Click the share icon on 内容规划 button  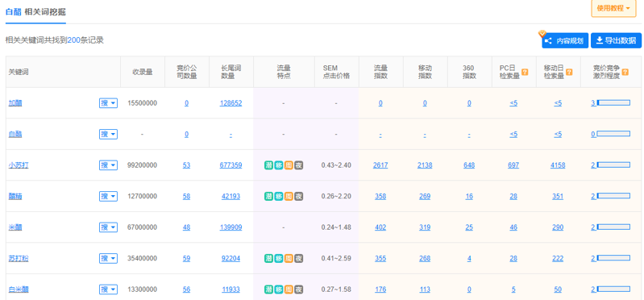[547, 41]
